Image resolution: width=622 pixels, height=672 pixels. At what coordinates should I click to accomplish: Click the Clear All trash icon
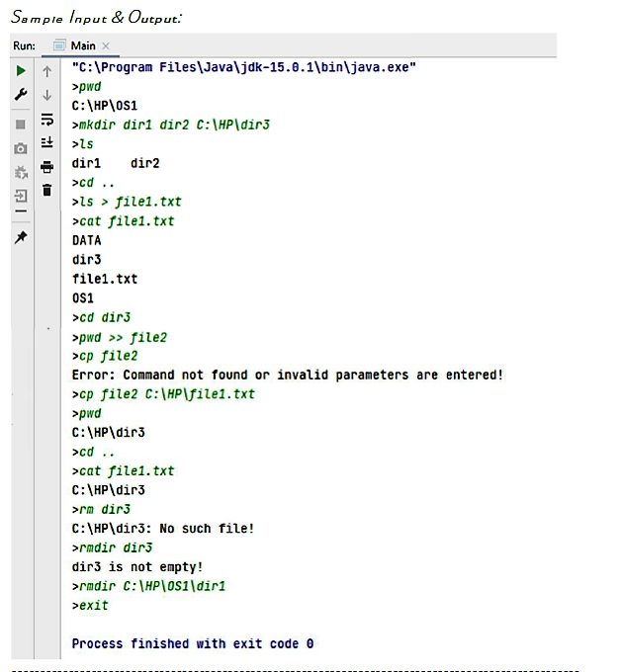click(47, 190)
